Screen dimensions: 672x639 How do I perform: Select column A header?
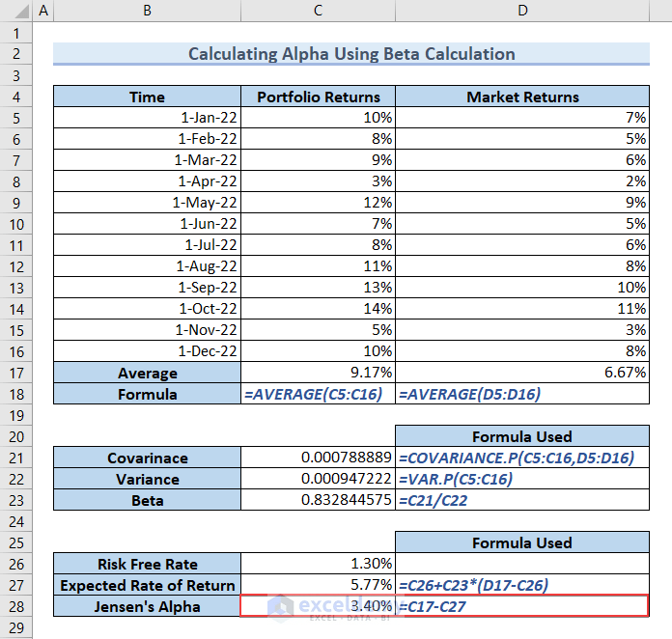(x=43, y=11)
